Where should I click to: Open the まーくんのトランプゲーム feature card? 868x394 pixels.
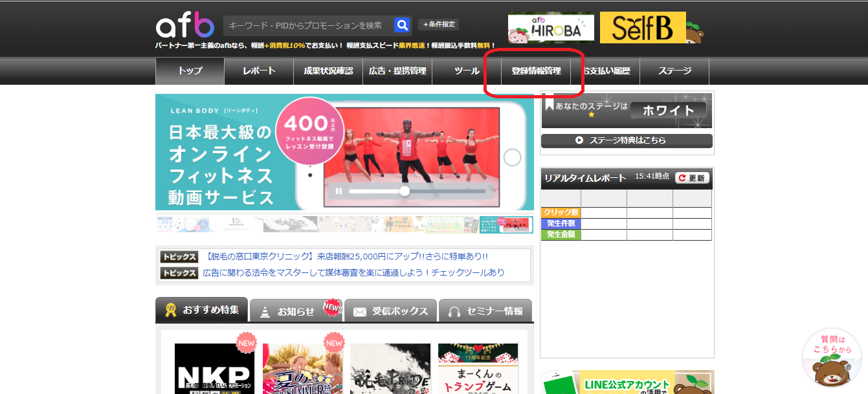[x=478, y=369]
